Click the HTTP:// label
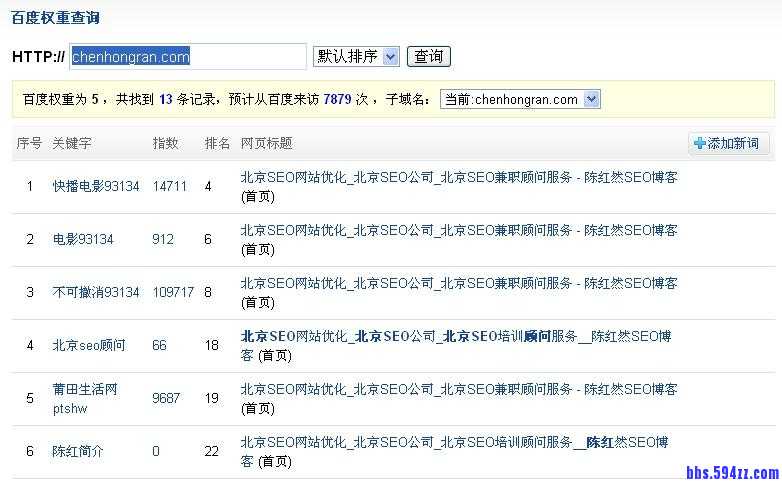 [x=38, y=56]
